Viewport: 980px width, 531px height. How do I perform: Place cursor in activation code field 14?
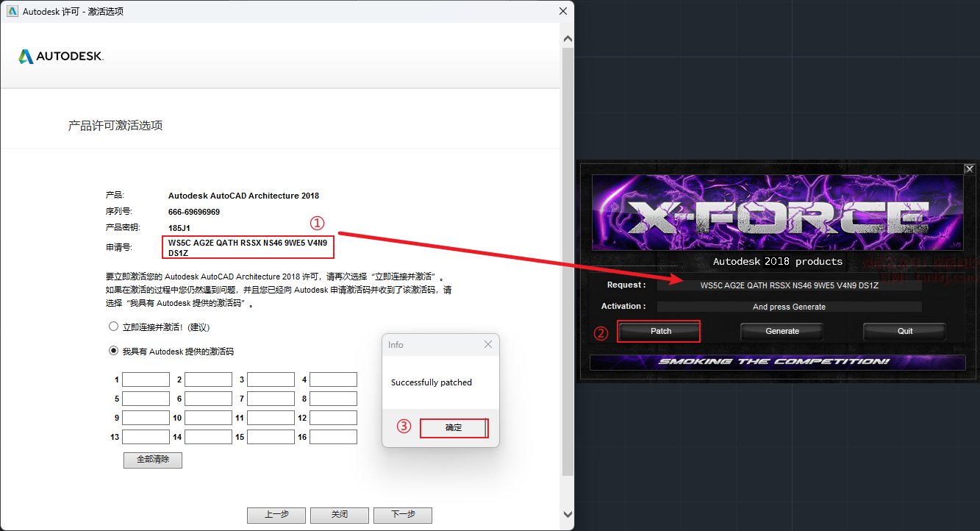(x=208, y=437)
